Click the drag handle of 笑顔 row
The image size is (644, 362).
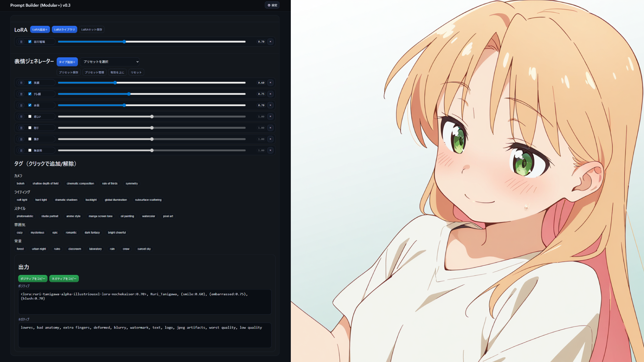tap(21, 82)
